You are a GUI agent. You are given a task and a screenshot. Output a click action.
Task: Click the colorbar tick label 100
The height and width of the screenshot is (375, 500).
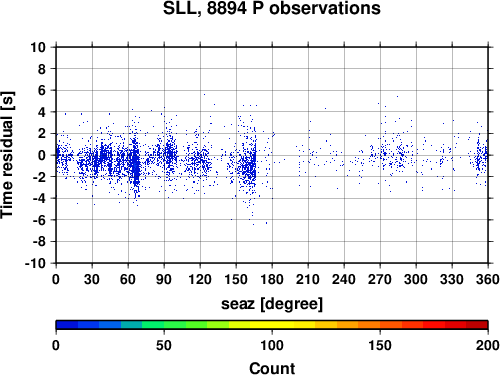tap(272, 346)
